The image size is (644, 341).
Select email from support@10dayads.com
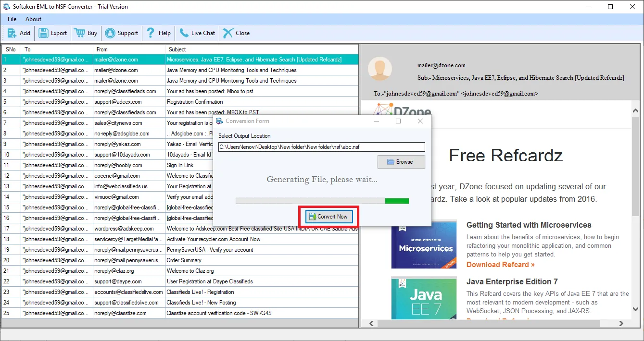[108, 155]
